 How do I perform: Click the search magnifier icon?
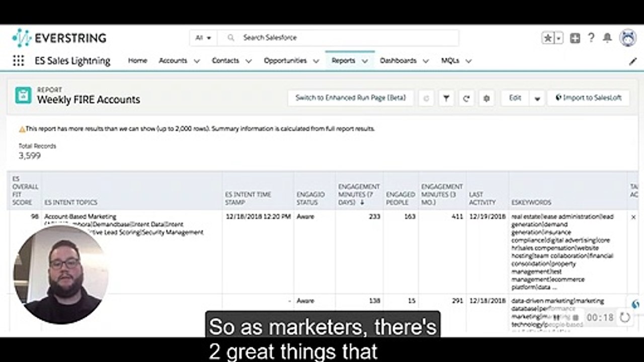[231, 38]
